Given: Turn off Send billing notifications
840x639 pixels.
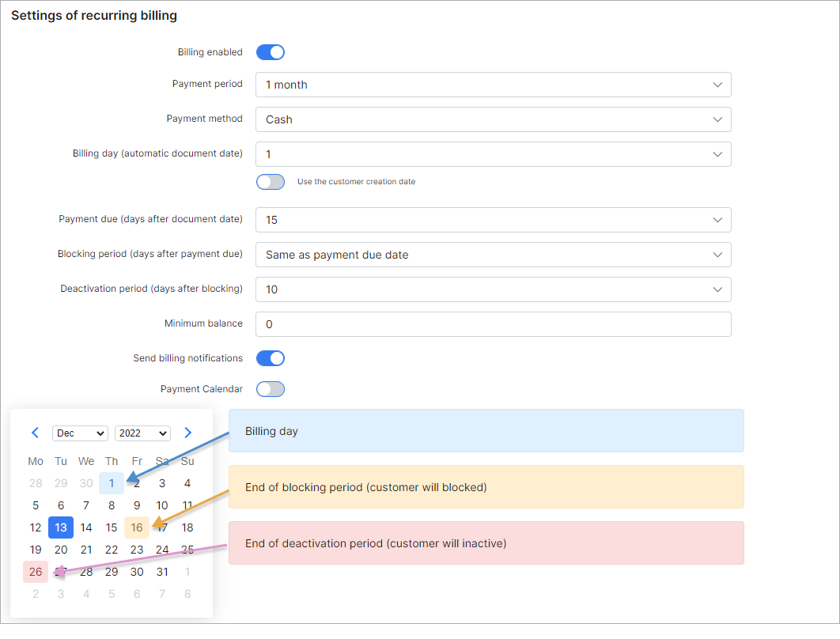Looking at the screenshot, I should pos(270,357).
